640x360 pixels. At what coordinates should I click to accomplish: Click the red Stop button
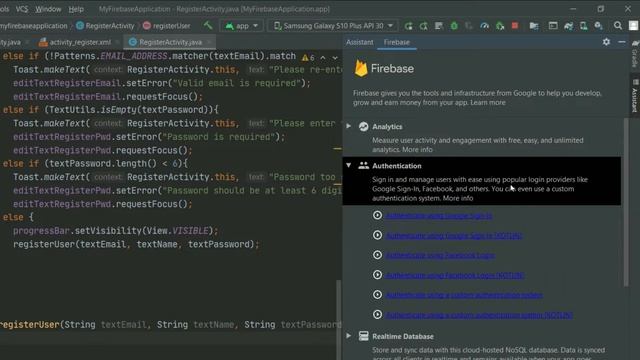click(x=515, y=26)
